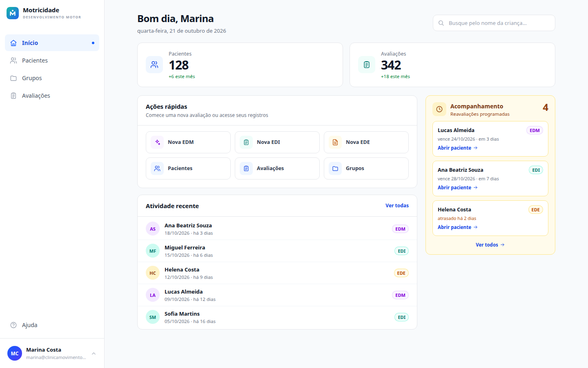This screenshot has width=588, height=368.
Task: Click the search magnifier icon
Action: click(x=441, y=23)
